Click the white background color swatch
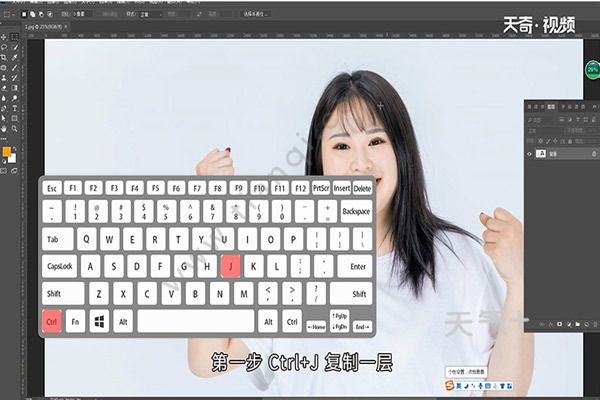This screenshot has height=400, width=600. pos(13,158)
